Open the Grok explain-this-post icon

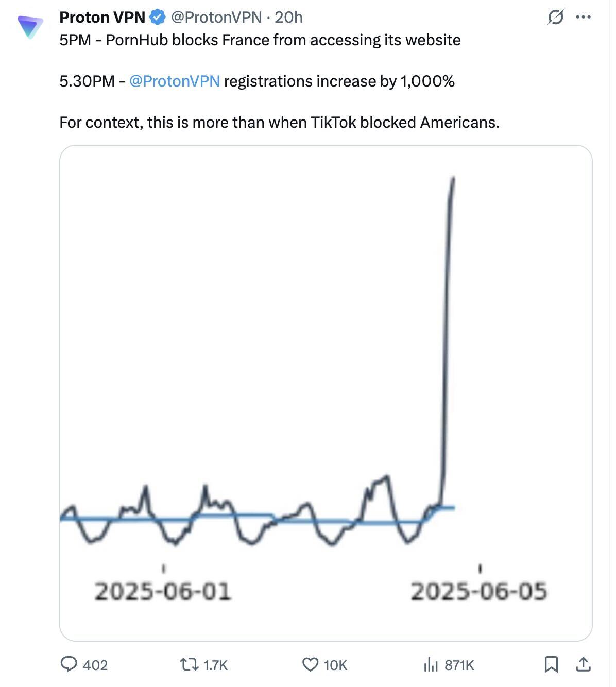(555, 18)
